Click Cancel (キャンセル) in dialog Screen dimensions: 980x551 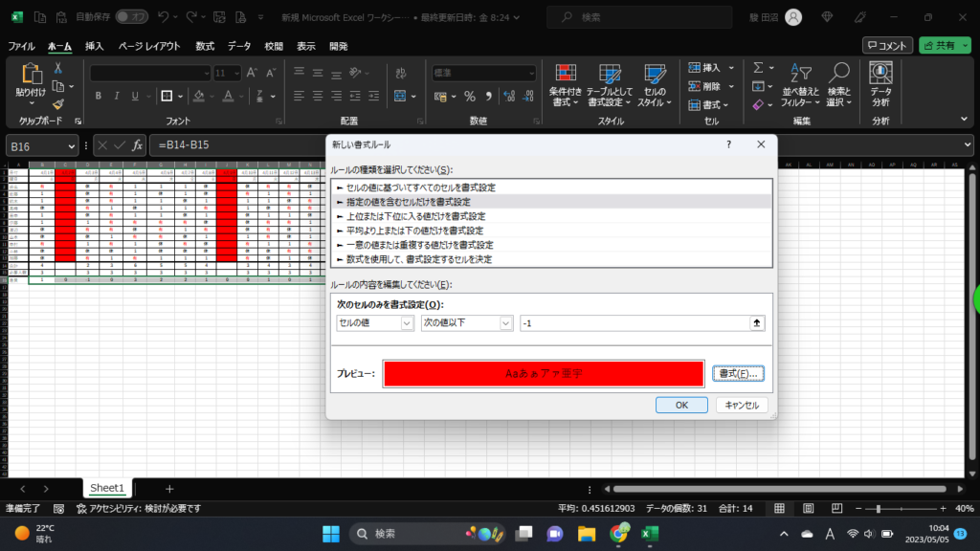(742, 405)
